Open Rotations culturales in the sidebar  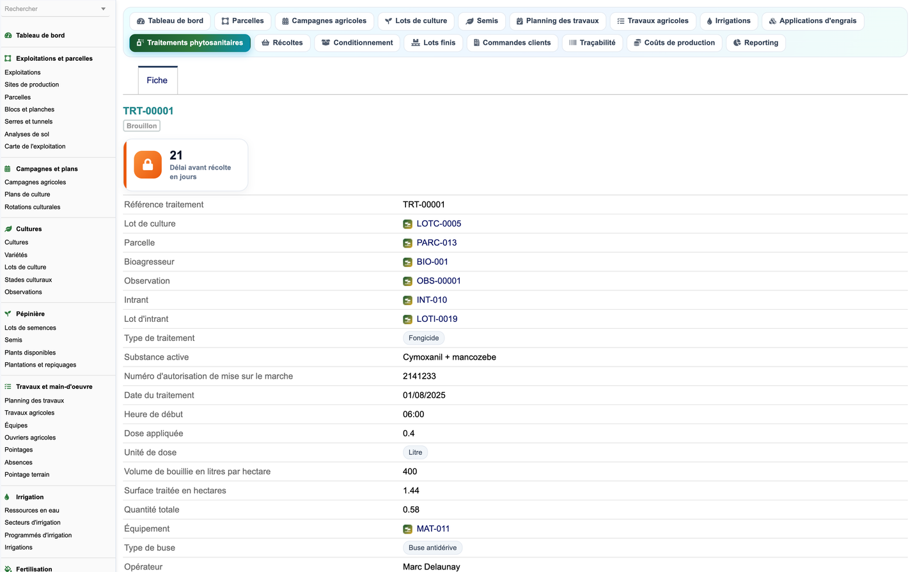(33, 207)
